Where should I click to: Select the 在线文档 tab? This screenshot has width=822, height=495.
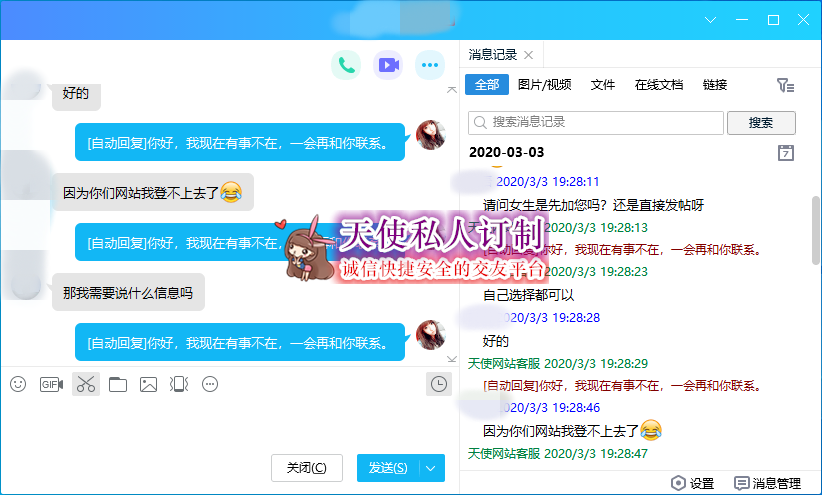point(659,85)
